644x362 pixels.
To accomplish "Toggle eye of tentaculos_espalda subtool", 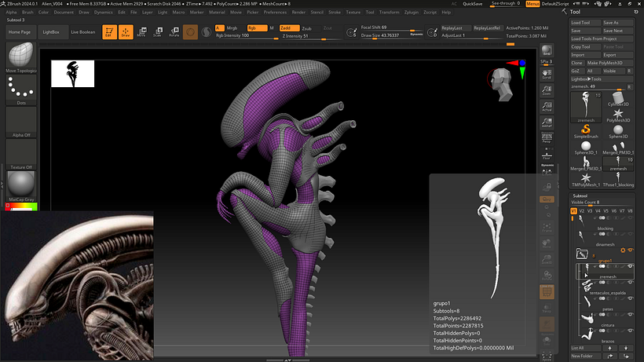I will point(630,283).
